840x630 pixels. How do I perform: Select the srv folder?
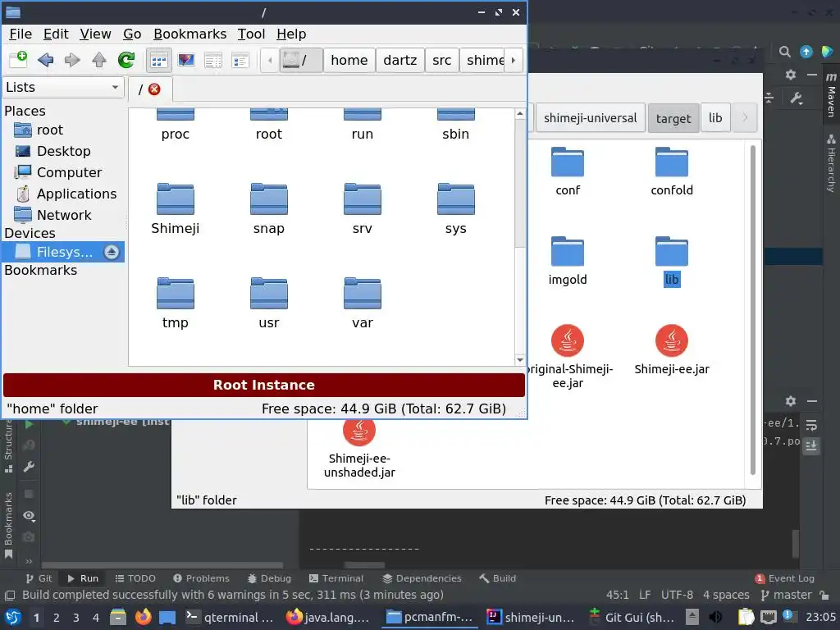click(x=363, y=209)
